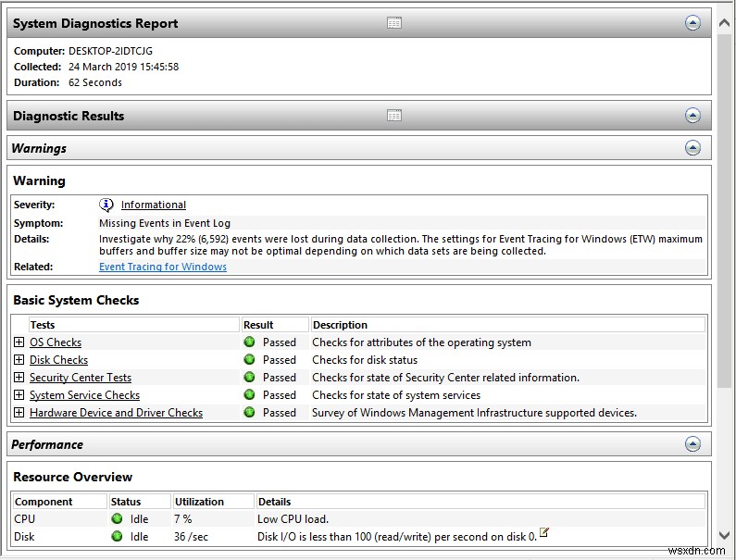Click the Details column header
The height and width of the screenshot is (560, 736).
tap(480, 502)
